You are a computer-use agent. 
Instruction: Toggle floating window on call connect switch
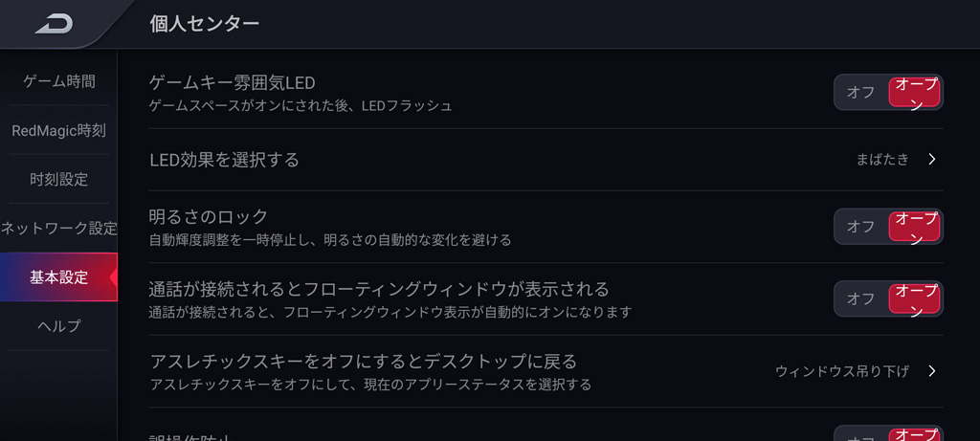[887, 298]
